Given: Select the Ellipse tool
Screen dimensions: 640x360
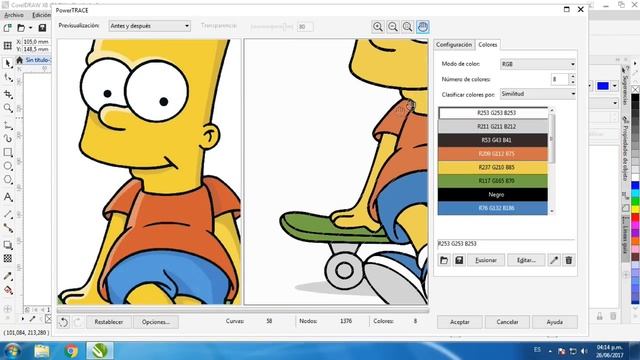Looking at the screenshot, I should (x=8, y=166).
